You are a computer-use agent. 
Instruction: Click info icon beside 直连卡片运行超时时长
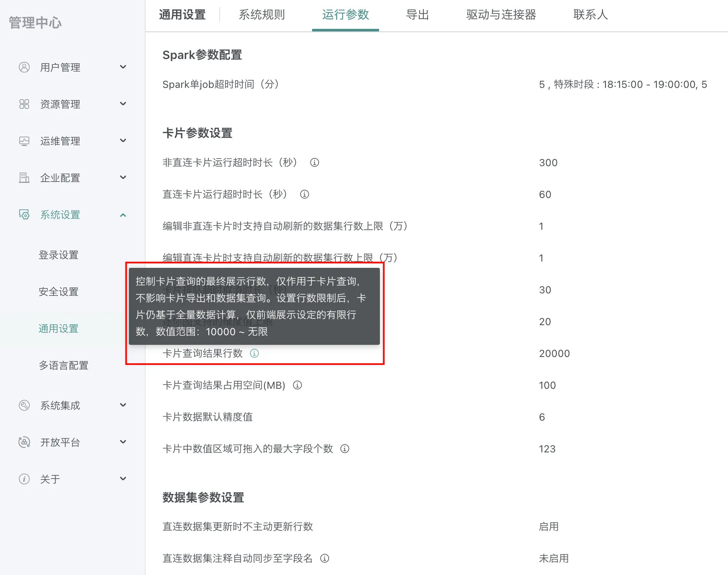pos(305,194)
